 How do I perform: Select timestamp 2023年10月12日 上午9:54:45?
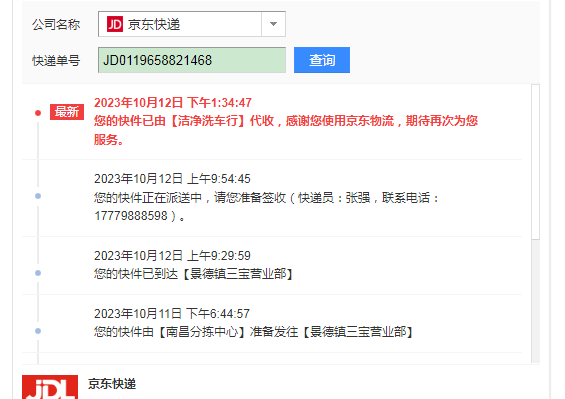pos(172,179)
